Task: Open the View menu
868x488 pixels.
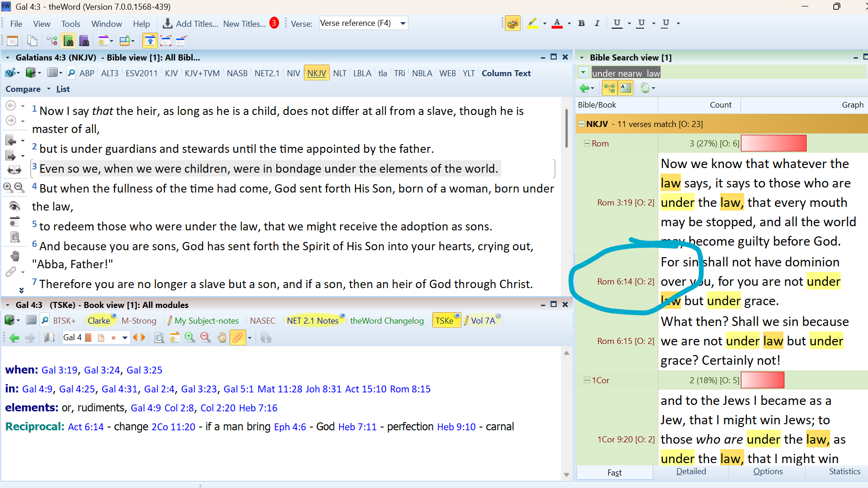Action: pos(42,24)
